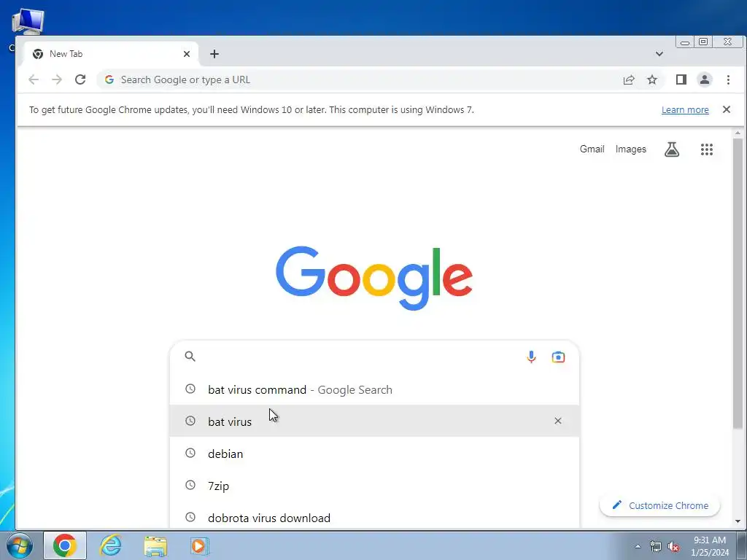The image size is (747, 560).
Task: Open Windows Media Player from taskbar
Action: click(200, 545)
